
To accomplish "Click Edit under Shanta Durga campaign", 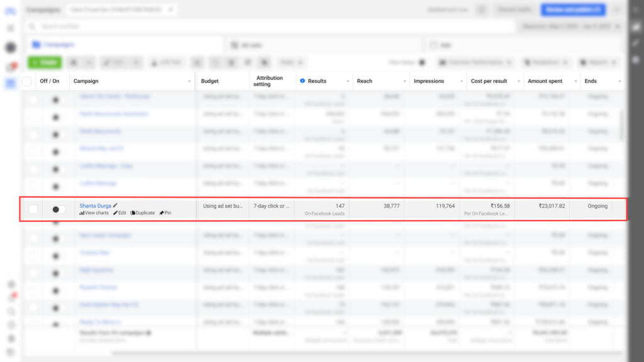I will [119, 213].
